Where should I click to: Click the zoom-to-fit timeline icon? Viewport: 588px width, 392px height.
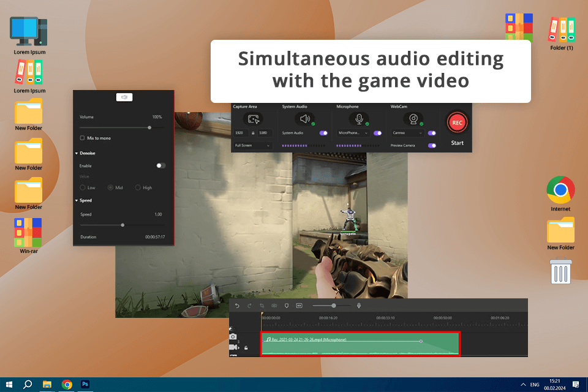click(x=299, y=306)
